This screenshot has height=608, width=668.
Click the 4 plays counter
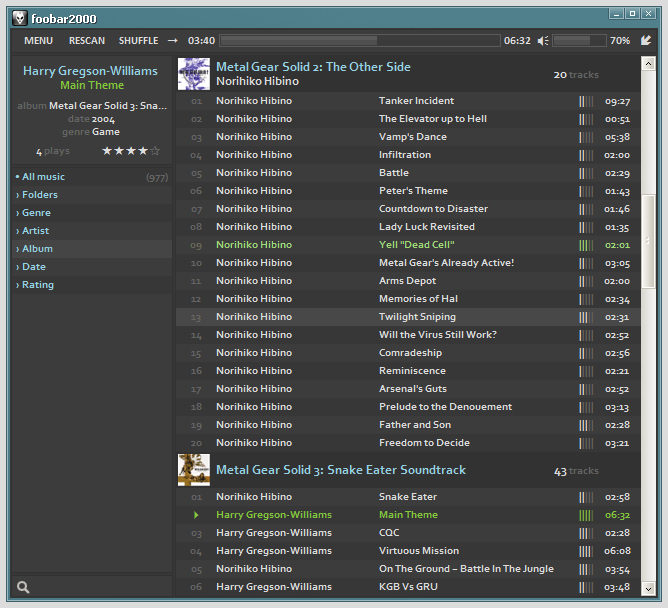(x=53, y=151)
